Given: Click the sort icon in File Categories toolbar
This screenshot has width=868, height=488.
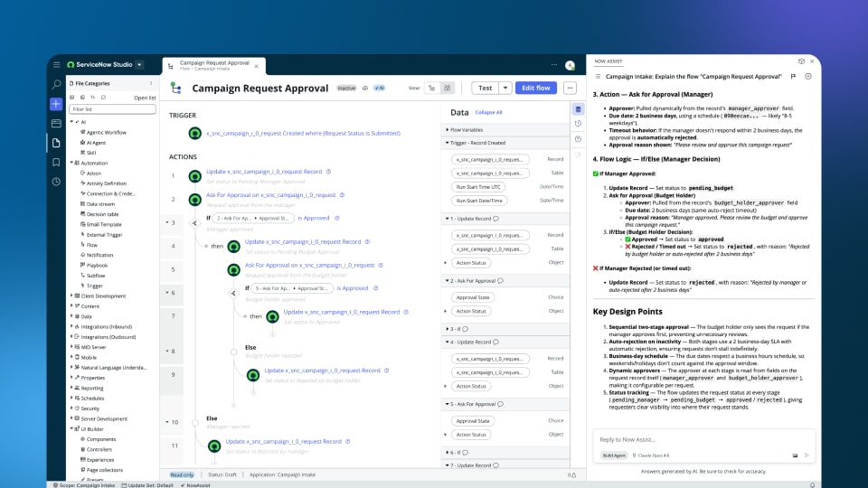Looking at the screenshot, I should point(92,98).
